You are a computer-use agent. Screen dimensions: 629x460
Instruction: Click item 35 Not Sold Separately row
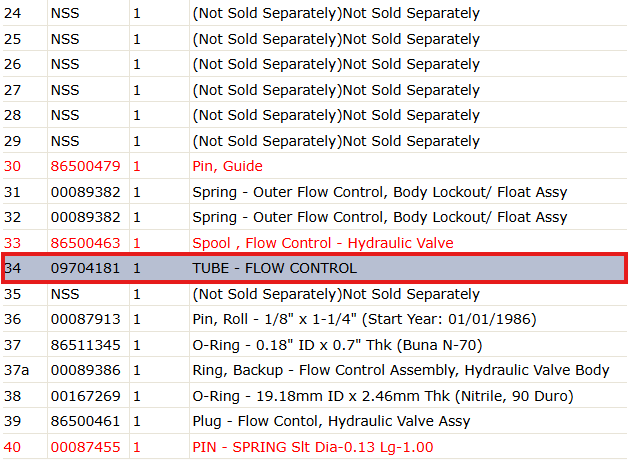point(314,294)
